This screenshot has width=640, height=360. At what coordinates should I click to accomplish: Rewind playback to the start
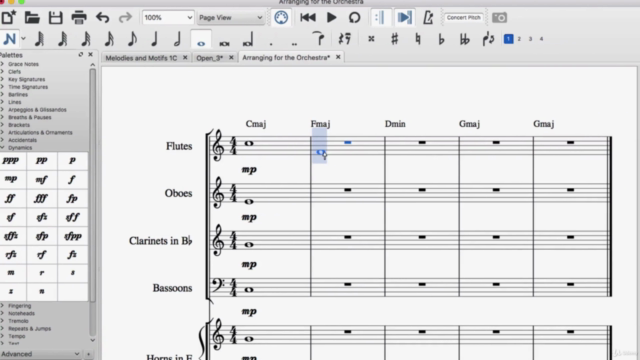(308, 18)
